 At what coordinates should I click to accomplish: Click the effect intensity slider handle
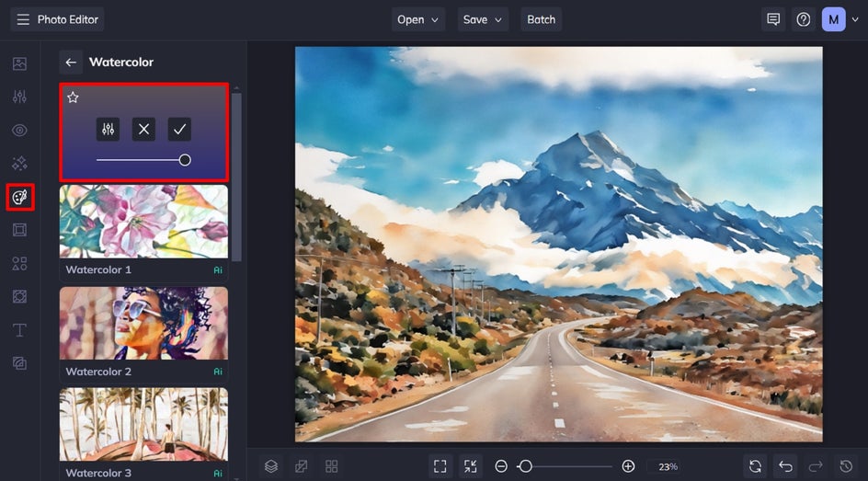[x=185, y=160]
